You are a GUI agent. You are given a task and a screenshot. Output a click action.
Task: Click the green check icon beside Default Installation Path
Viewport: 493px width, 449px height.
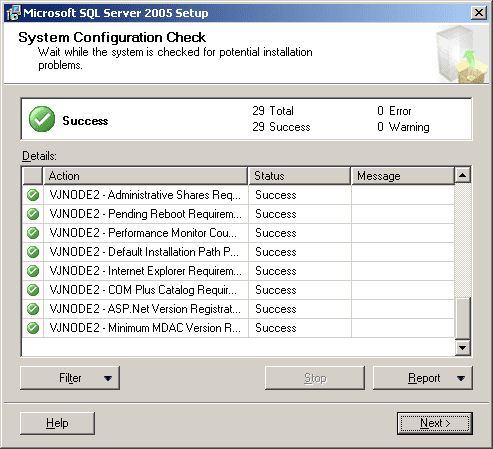coord(33,252)
